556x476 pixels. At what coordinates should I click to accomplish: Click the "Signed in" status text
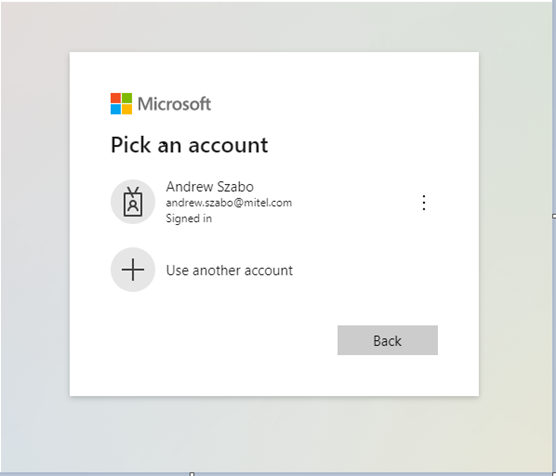189,218
